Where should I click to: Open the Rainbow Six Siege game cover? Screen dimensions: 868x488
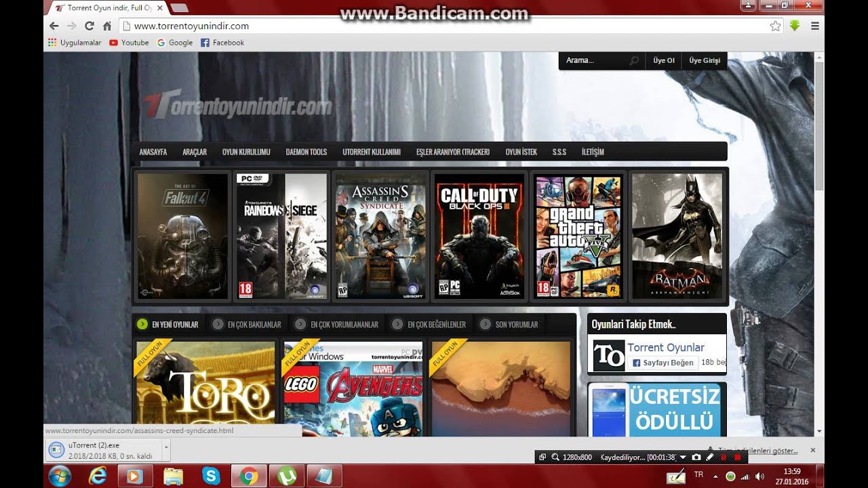[282, 236]
